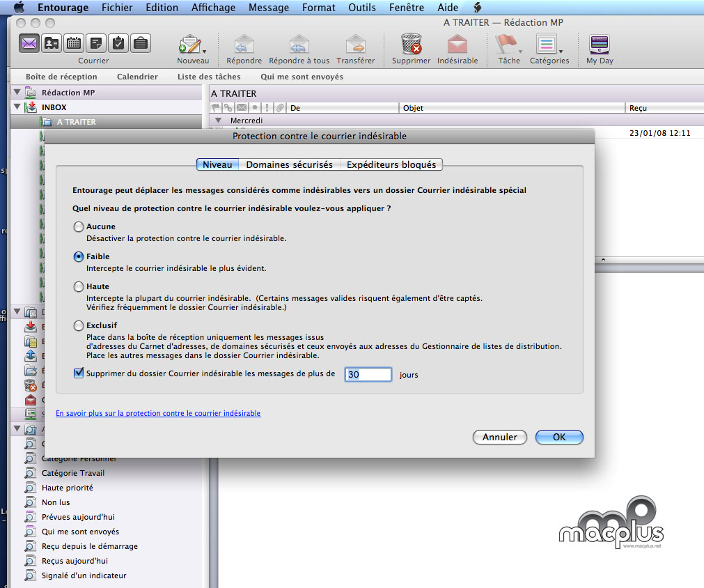Open the Edition menu

(x=162, y=7)
